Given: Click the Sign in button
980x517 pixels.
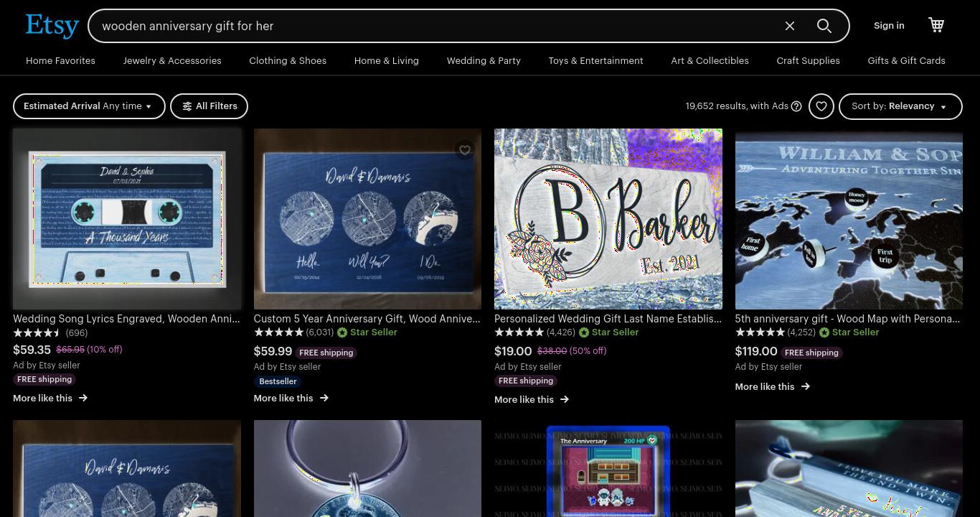Looking at the screenshot, I should click(889, 26).
